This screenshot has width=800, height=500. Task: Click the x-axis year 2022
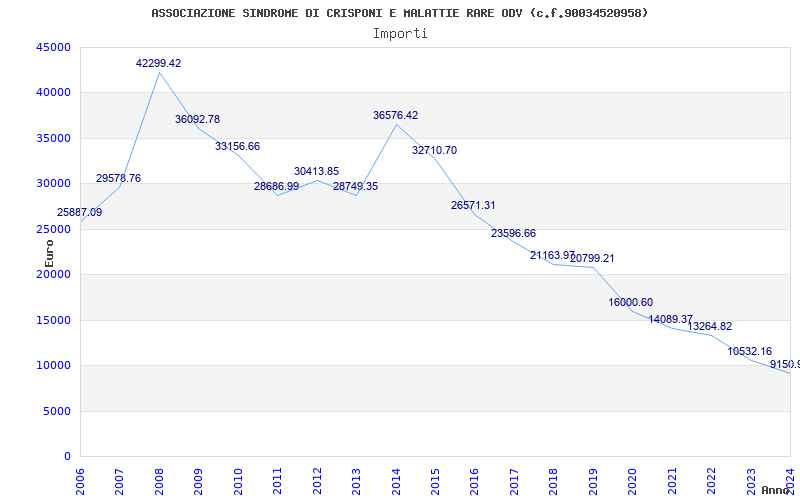(711, 481)
